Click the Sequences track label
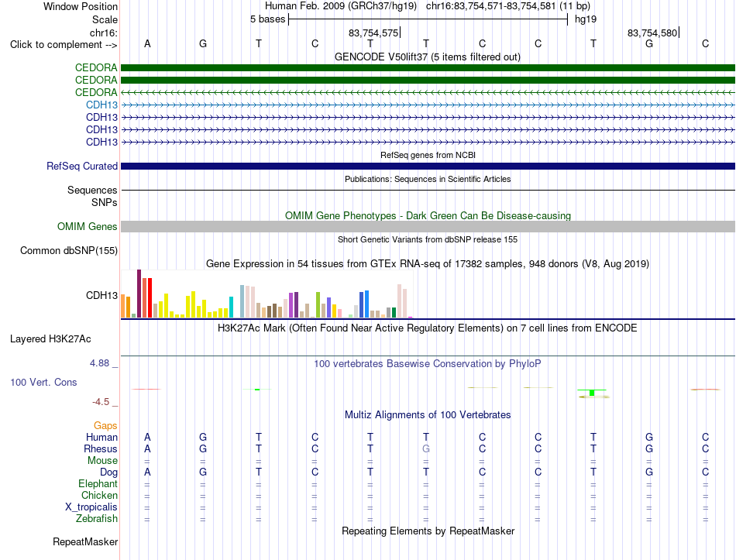736x560 pixels. point(92,190)
